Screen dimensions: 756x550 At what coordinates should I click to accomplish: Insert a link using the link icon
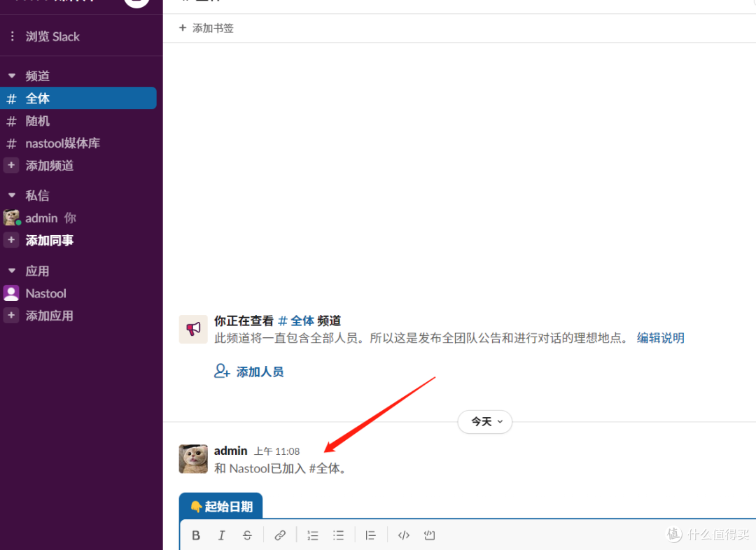[280, 535]
